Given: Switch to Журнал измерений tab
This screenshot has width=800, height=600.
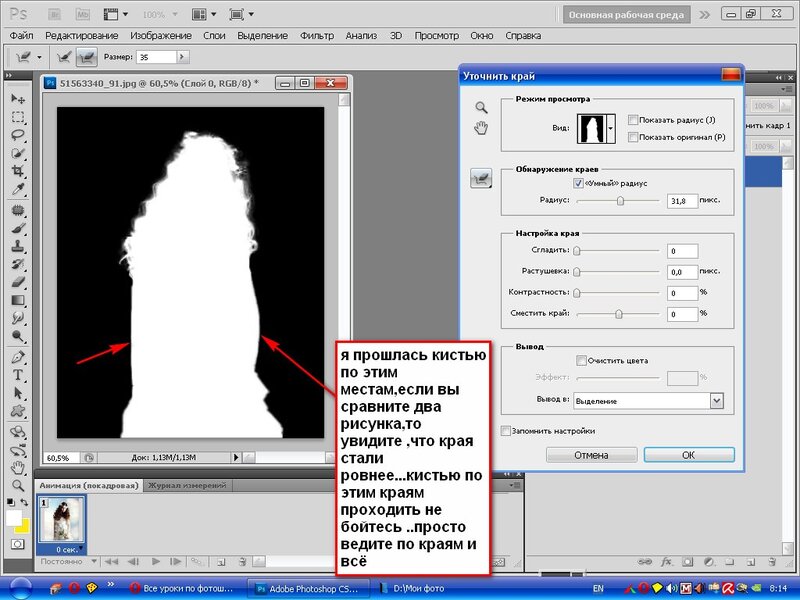Looking at the screenshot, I should [x=187, y=485].
